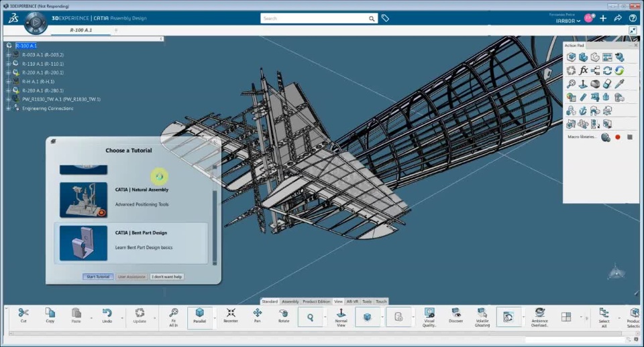Click the user avatar in top bar
This screenshot has height=347, width=644.
pyautogui.click(x=589, y=18)
